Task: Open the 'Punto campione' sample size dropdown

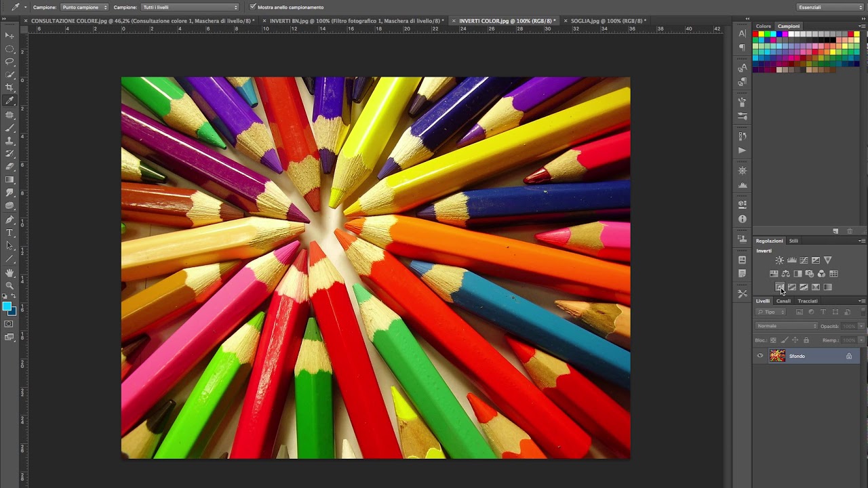Action: (85, 7)
